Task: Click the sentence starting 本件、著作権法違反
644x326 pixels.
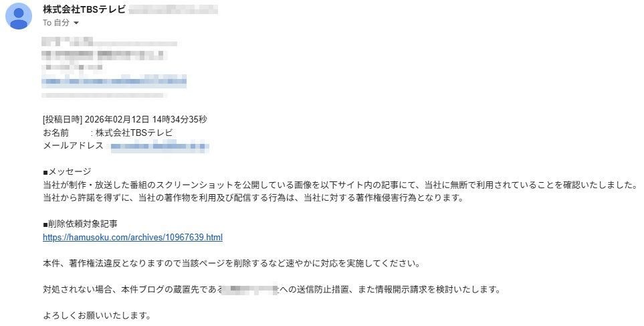Action: (x=231, y=264)
